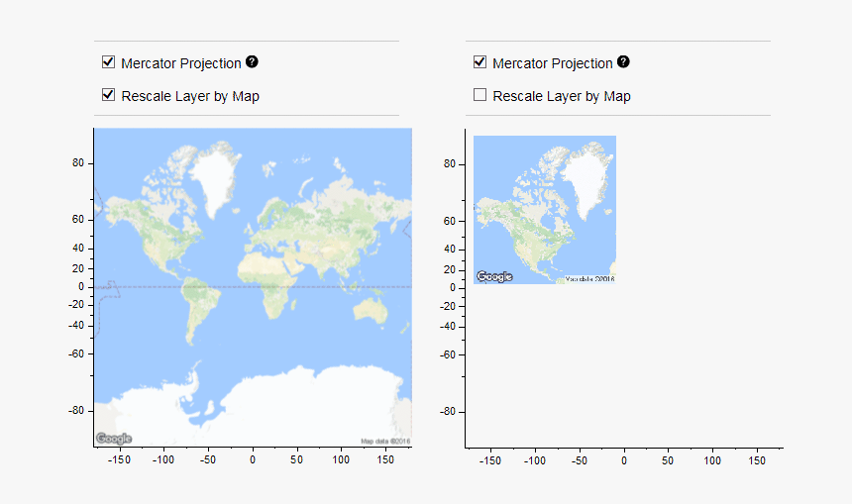Click help icon beside right Mercator Projection
Image resolution: width=852 pixels, height=504 pixels.
623,61
